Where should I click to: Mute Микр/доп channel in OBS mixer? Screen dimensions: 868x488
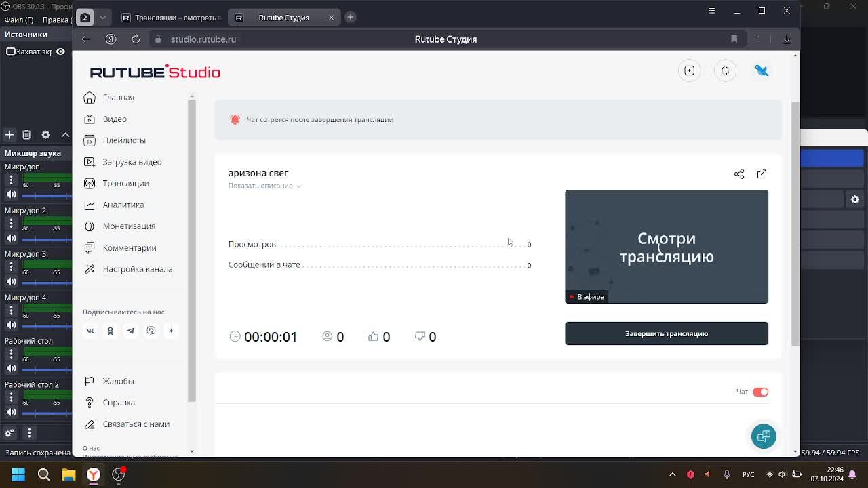(x=11, y=195)
